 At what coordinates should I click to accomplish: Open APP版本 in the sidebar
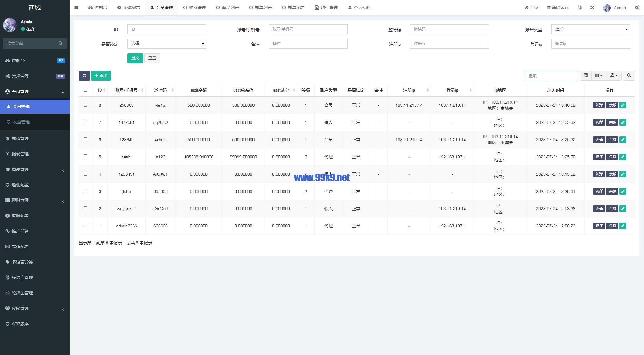pyautogui.click(x=35, y=324)
